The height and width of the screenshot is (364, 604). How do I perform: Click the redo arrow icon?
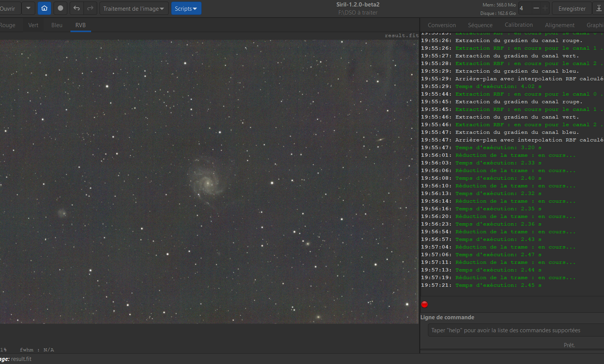tap(90, 8)
